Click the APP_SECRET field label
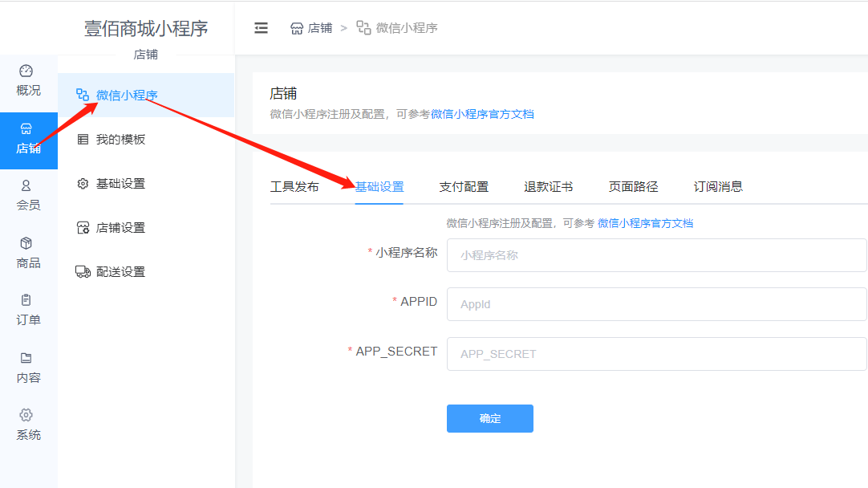 pyautogui.click(x=396, y=352)
